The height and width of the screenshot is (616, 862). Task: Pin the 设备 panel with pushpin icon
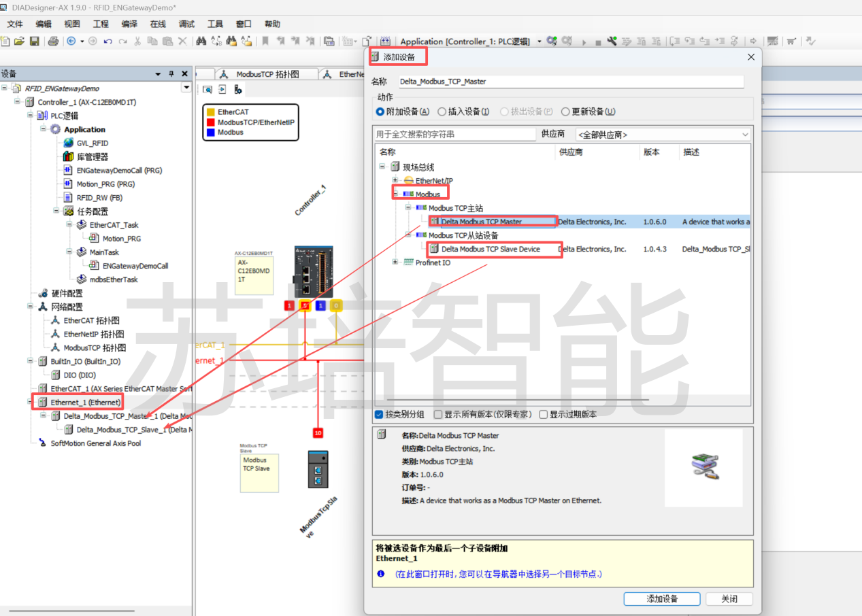click(x=171, y=74)
